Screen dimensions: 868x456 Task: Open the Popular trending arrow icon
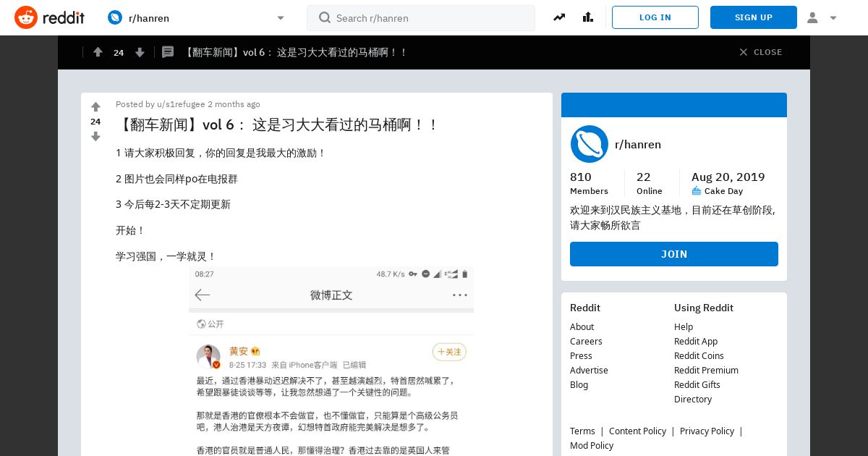coord(559,17)
